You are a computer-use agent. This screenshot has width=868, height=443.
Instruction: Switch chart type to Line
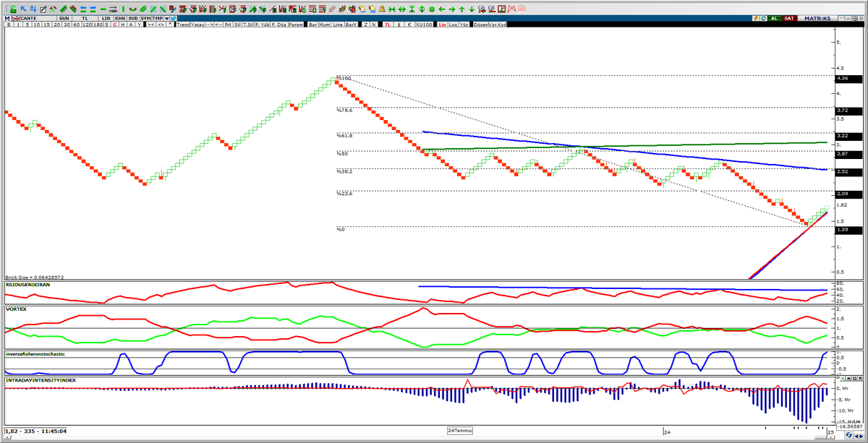338,25
